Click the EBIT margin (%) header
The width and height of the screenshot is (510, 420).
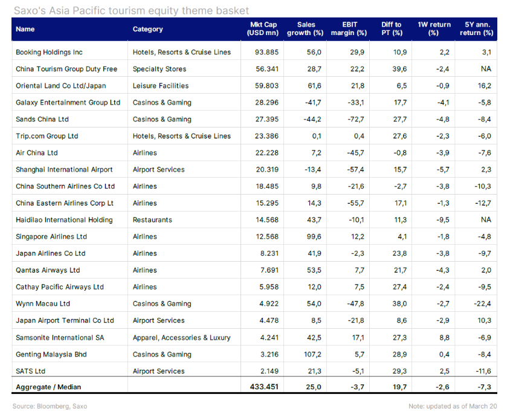[349, 28]
